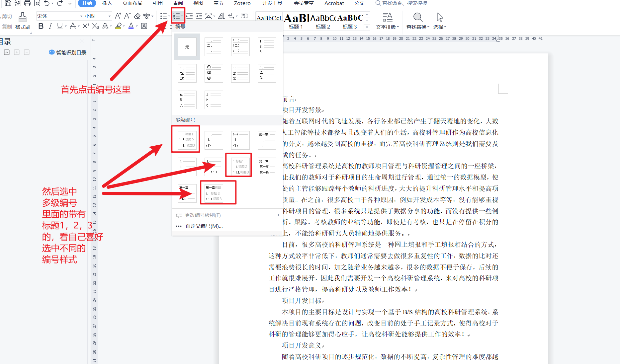Expand the styles gallery list
This screenshot has width=620, height=364.
[x=367, y=27]
